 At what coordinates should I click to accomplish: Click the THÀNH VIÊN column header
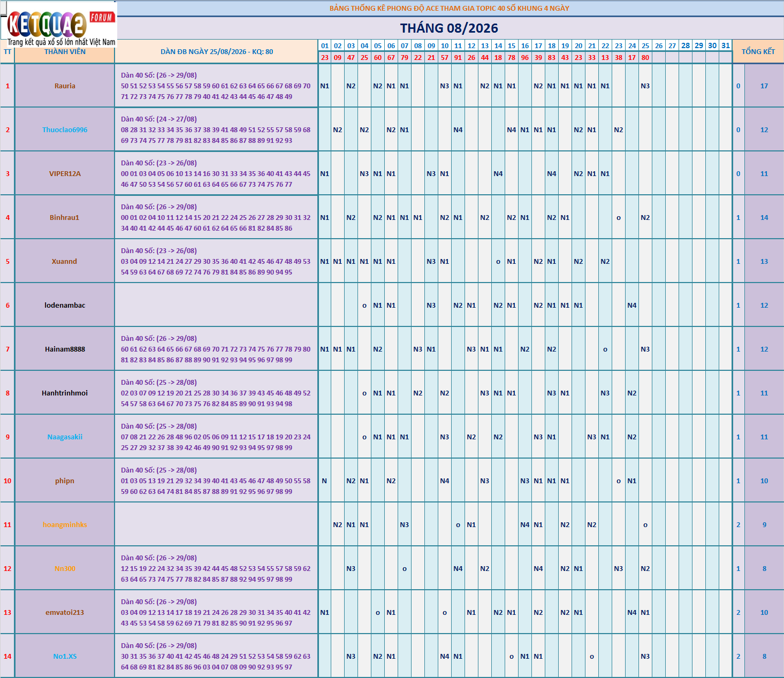click(x=65, y=52)
